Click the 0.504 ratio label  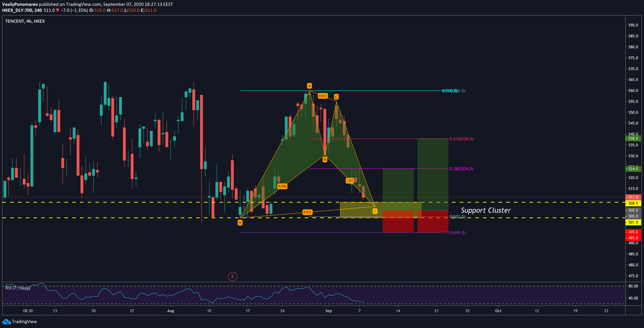282,186
